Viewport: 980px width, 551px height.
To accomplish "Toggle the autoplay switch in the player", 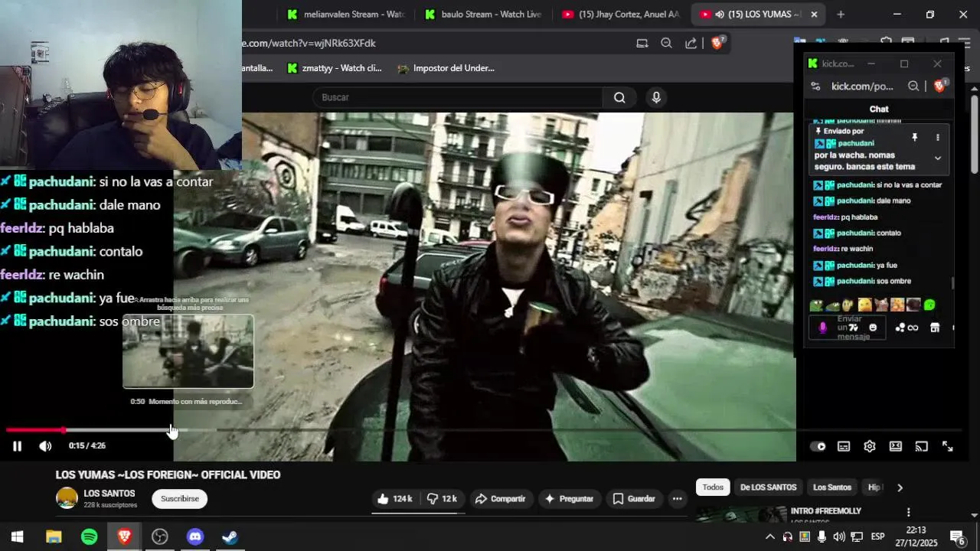I will tap(818, 447).
